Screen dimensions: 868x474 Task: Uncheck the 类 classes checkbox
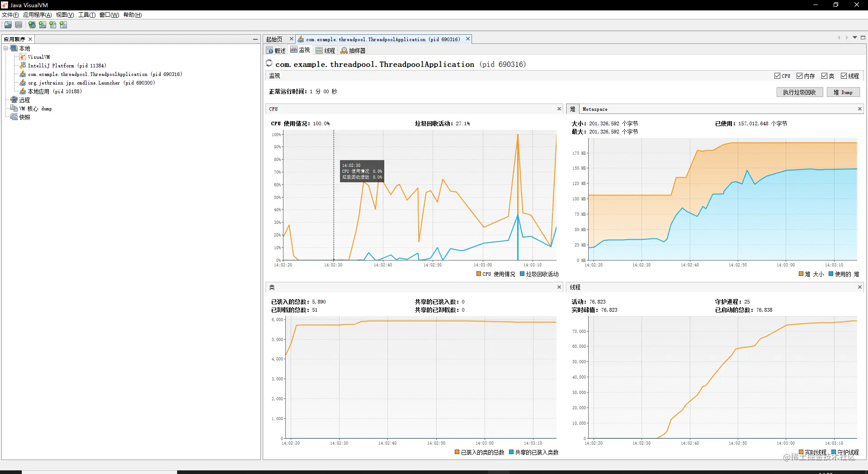pyautogui.click(x=824, y=76)
